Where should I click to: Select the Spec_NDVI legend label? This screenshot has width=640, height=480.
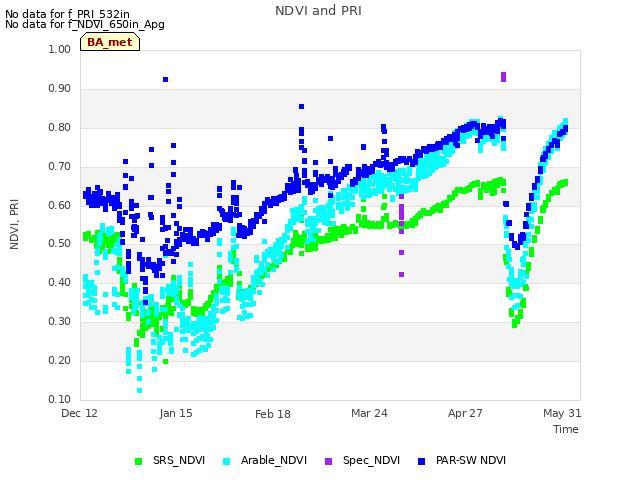coord(371,460)
